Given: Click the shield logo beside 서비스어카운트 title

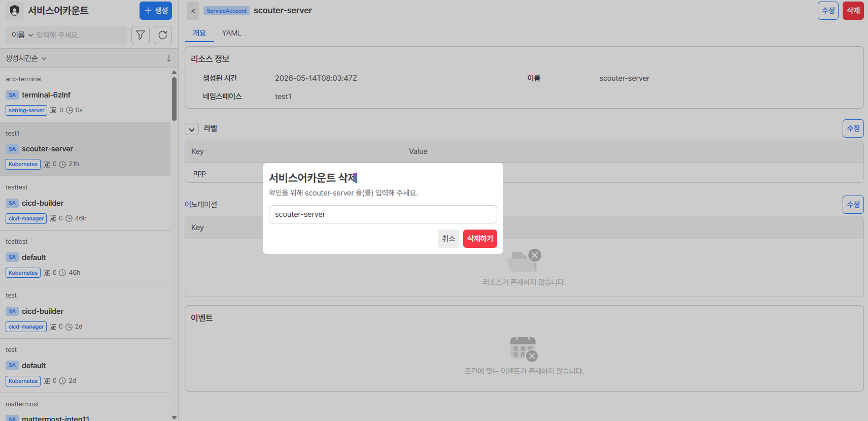Looking at the screenshot, I should (x=15, y=11).
